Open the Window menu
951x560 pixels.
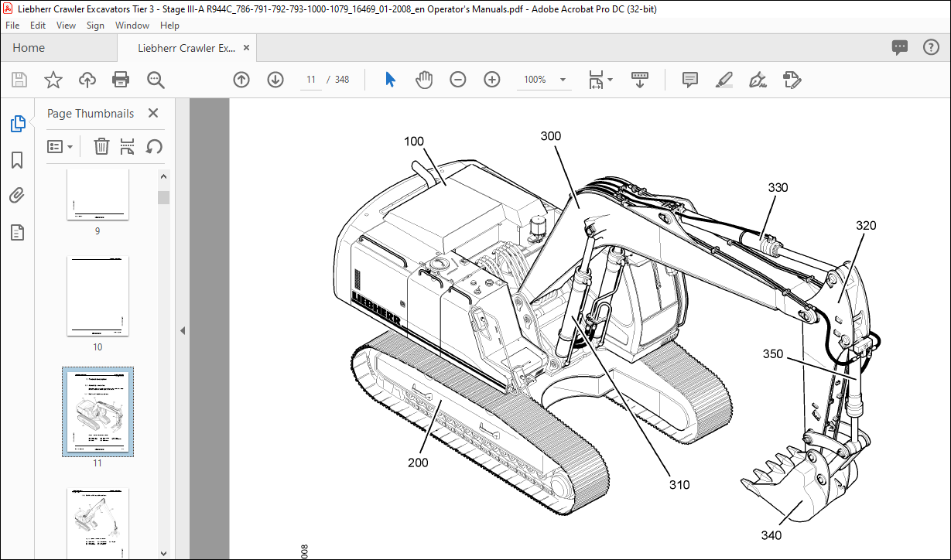click(x=132, y=26)
